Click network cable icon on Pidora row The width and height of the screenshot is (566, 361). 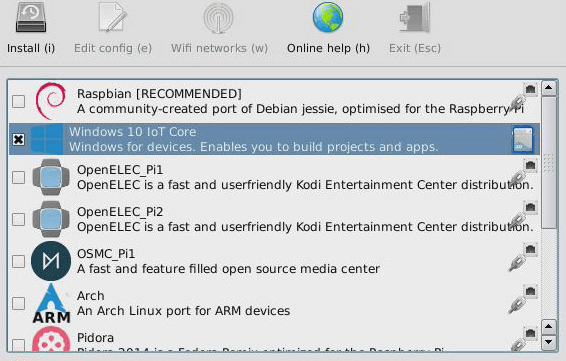point(523,339)
